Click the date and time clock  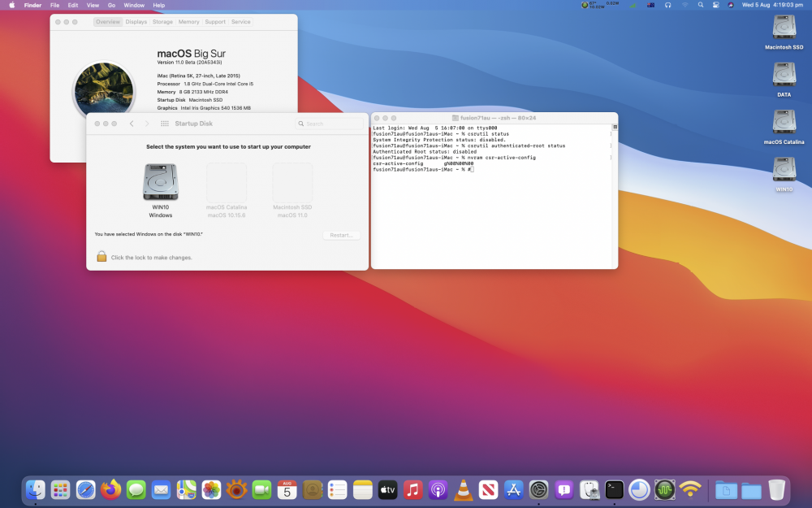click(773, 5)
